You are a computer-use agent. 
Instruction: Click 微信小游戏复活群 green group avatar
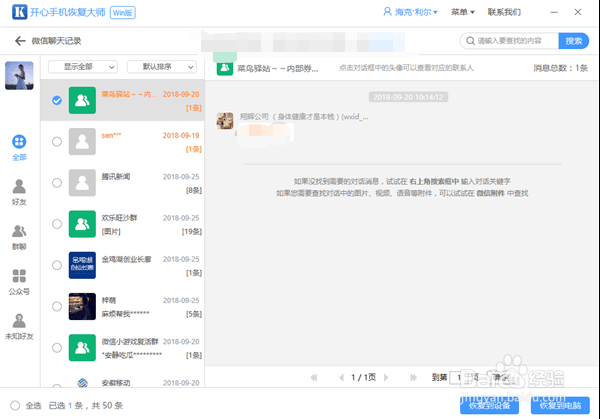[82, 348]
